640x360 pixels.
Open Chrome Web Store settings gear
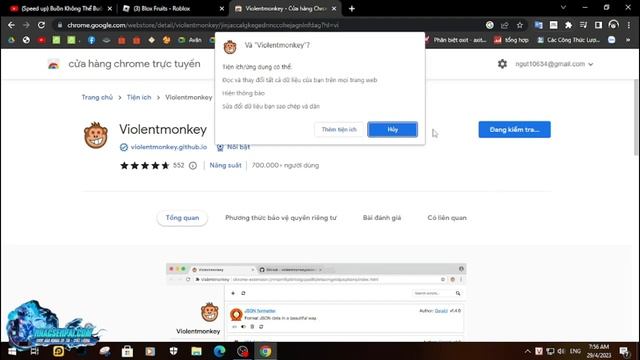(x=502, y=64)
